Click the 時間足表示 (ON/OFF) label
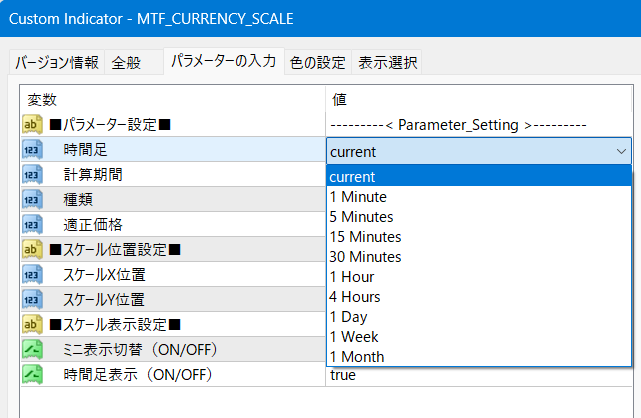641x418 pixels. click(138, 375)
